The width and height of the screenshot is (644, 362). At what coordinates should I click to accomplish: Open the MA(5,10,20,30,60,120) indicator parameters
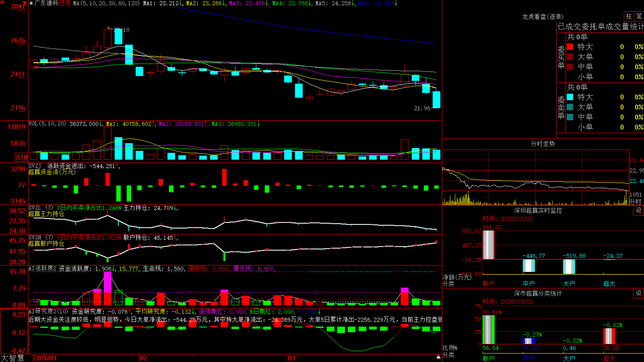(106, 3)
